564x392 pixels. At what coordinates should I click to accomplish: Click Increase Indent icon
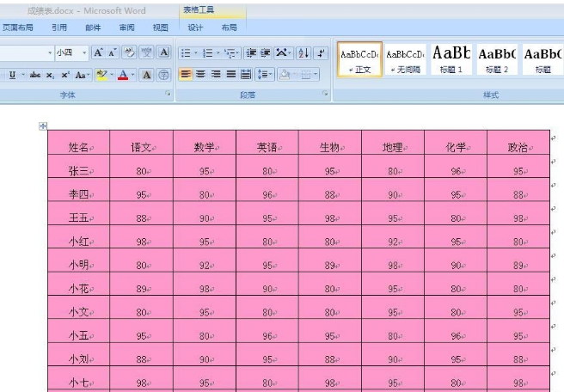pos(266,53)
